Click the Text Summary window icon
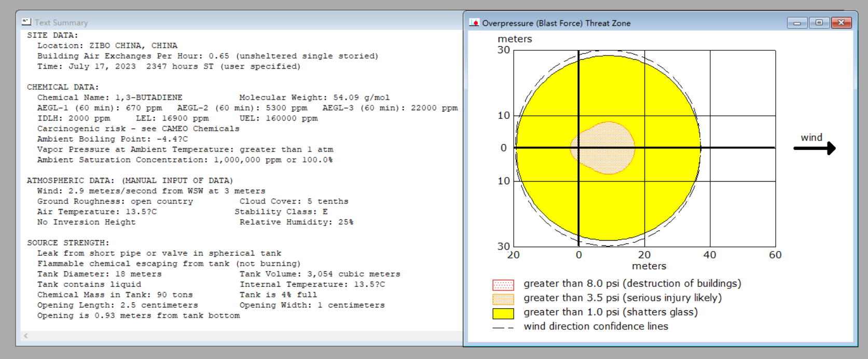868x359 pixels. pyautogui.click(x=26, y=22)
